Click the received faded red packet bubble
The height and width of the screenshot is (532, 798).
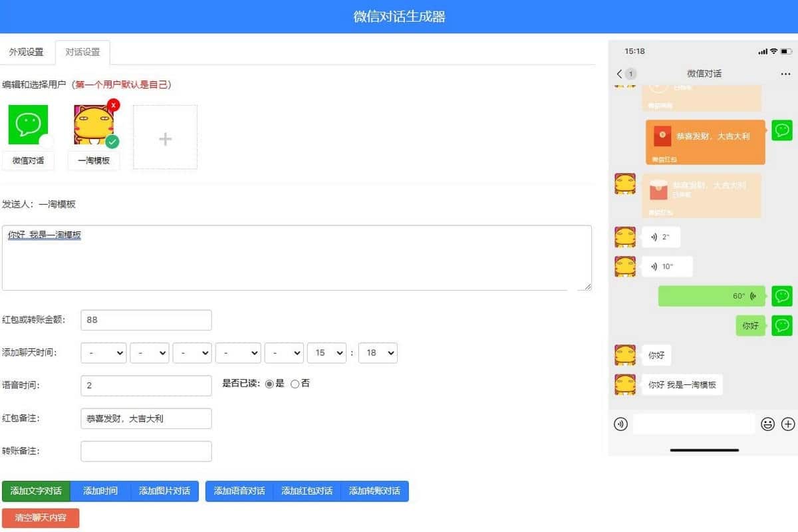tap(702, 196)
